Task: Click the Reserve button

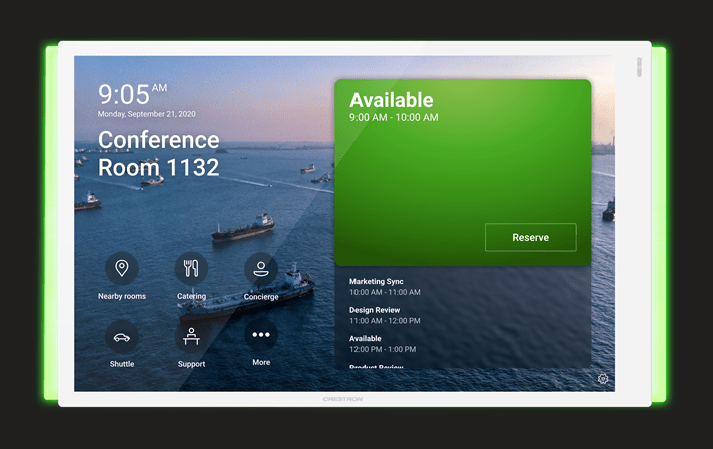Action: (x=531, y=237)
